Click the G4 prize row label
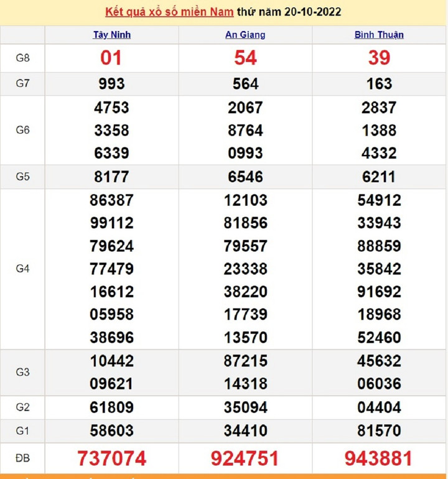448x479 pixels. (22, 269)
